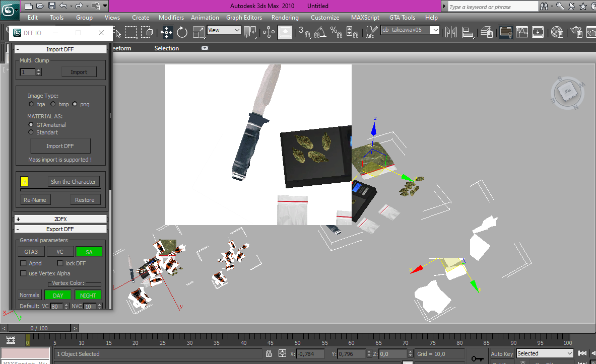Image resolution: width=596 pixels, height=364 pixels.
Task: Click the yellow color swatch
Action: [x=24, y=182]
